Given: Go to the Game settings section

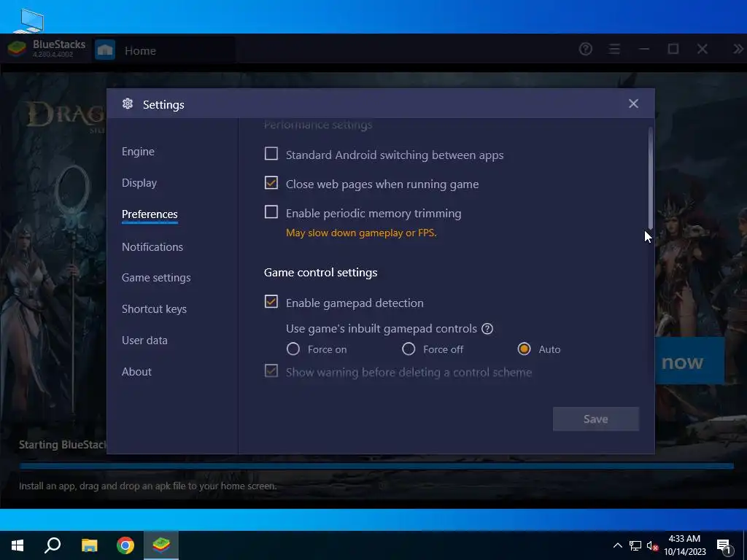Looking at the screenshot, I should coord(156,278).
